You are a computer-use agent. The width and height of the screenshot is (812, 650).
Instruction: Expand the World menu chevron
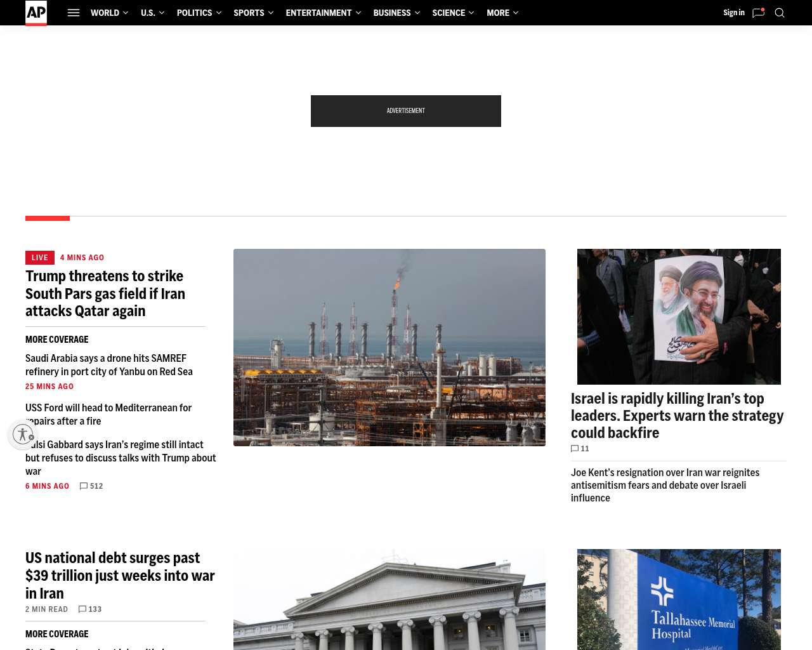pyautogui.click(x=125, y=13)
